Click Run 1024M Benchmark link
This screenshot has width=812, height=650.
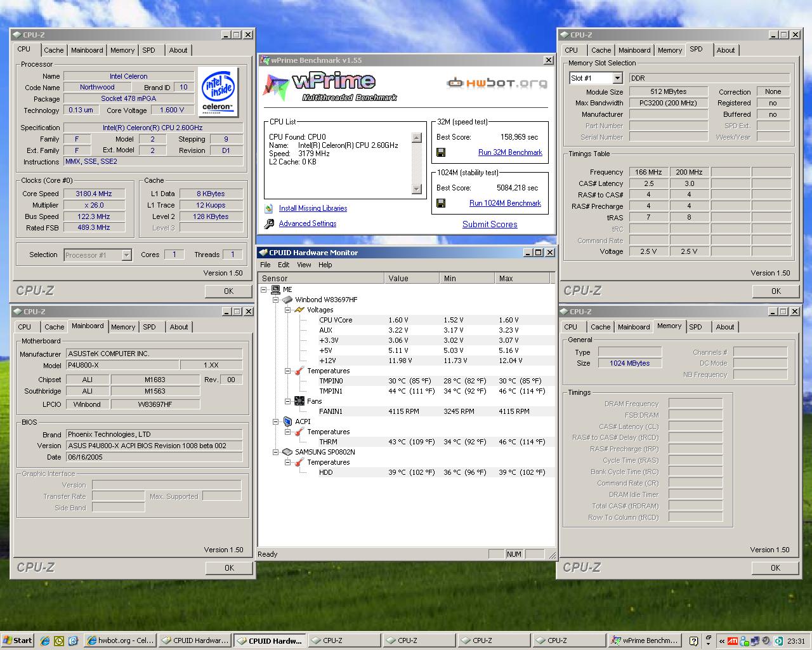coord(505,203)
